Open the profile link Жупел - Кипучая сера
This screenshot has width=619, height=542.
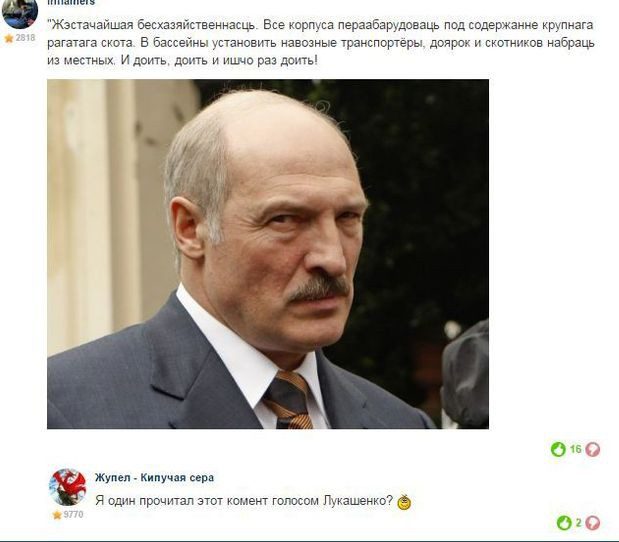(x=154, y=478)
